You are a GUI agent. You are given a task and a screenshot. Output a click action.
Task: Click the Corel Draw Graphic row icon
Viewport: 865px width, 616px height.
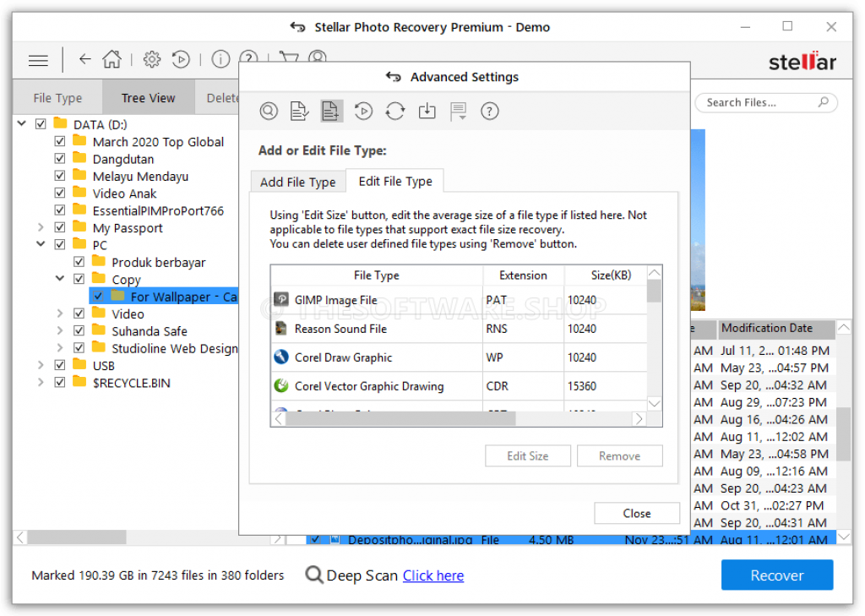(281, 357)
